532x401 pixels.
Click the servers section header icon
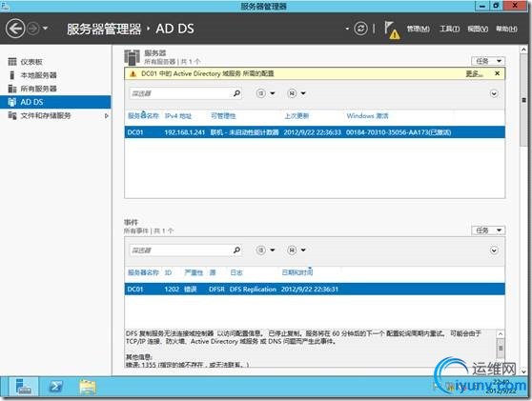pyautogui.click(x=132, y=57)
